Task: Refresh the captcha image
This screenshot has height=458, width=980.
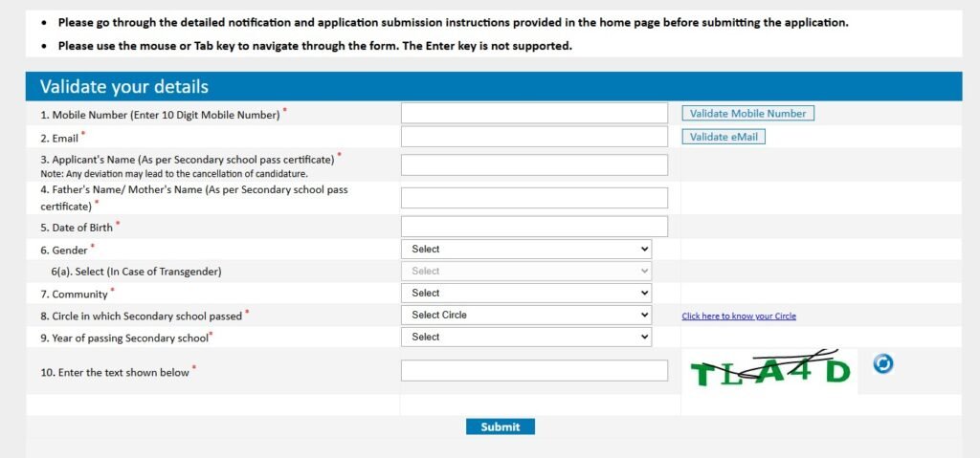Action: coord(882,363)
